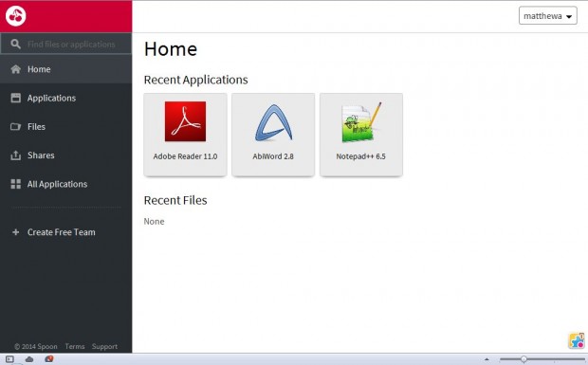Screen dimensions: 588x365
Task: Go to Applications in the sidebar
Action: click(66, 98)
